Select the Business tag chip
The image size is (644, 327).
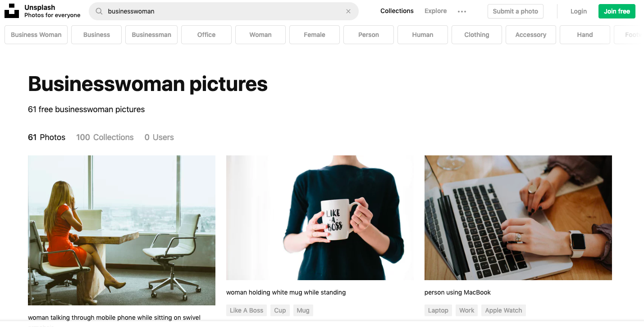96,35
